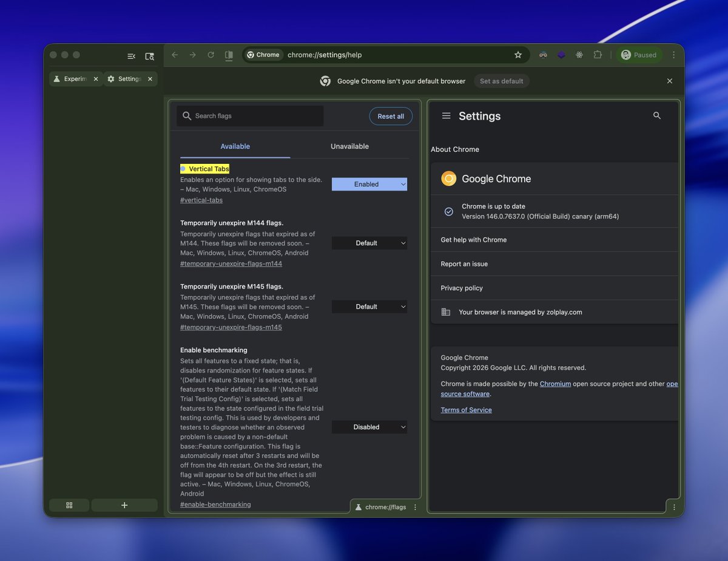Reload the current page
This screenshot has width=728, height=561.
[211, 55]
